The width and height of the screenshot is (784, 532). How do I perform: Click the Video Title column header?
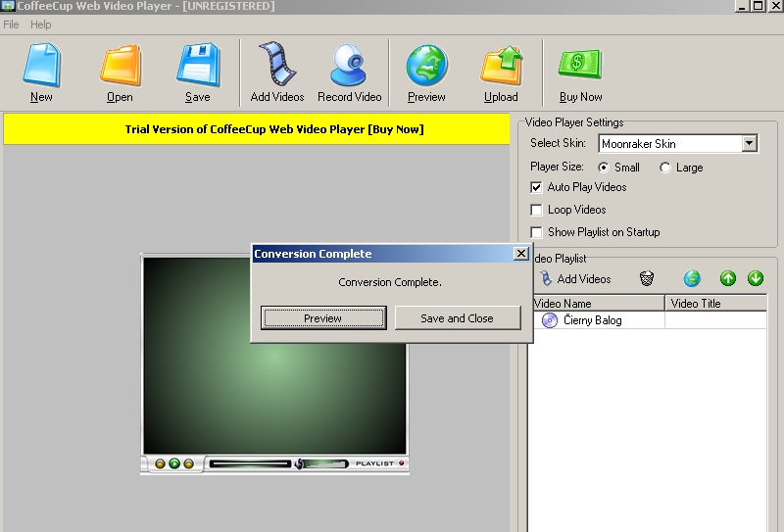pyautogui.click(x=716, y=304)
